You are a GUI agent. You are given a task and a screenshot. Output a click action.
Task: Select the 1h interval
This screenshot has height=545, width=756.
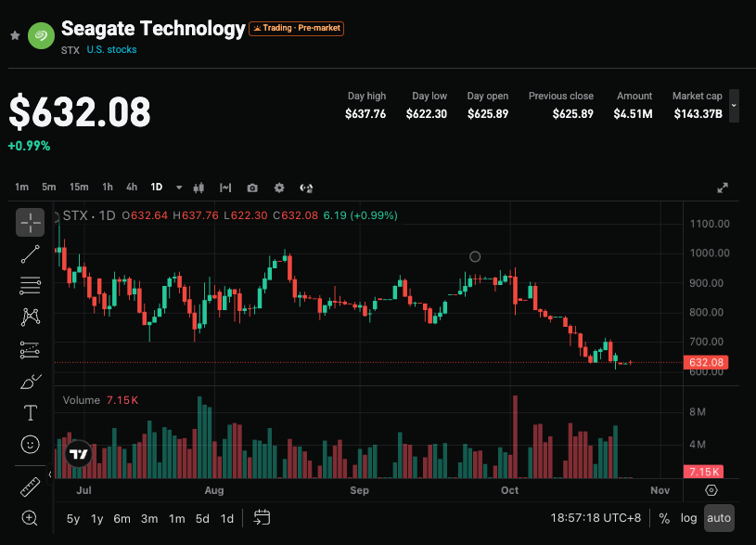[x=108, y=188]
